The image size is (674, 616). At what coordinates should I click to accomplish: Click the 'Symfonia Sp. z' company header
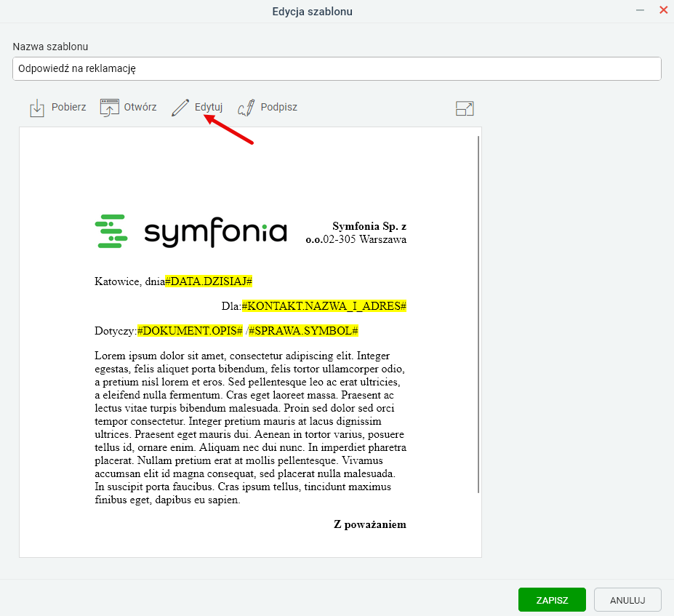(x=369, y=226)
